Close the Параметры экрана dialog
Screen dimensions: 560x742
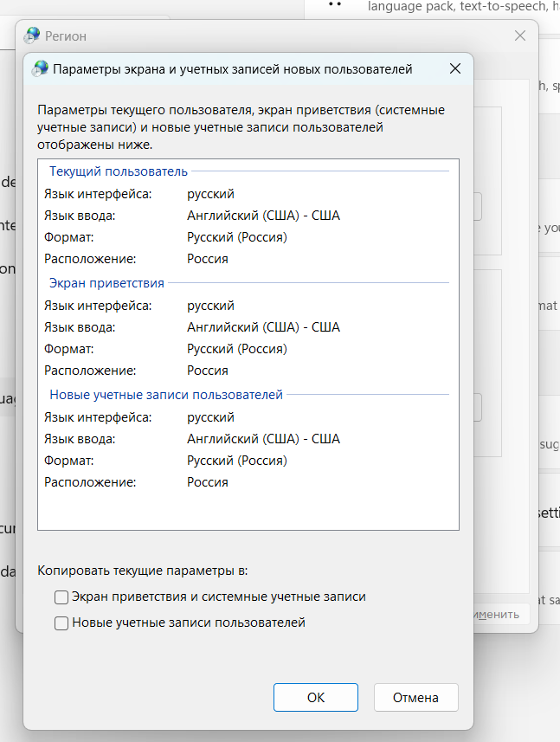tap(454, 69)
